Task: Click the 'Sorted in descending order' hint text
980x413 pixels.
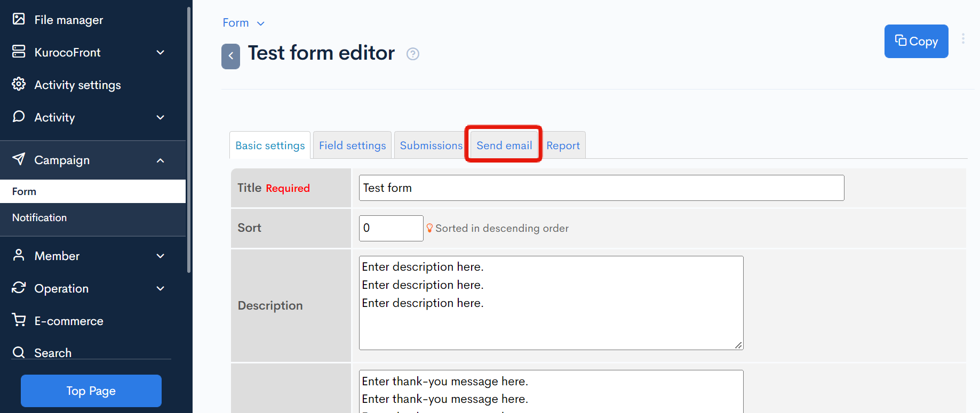Action: coord(502,228)
